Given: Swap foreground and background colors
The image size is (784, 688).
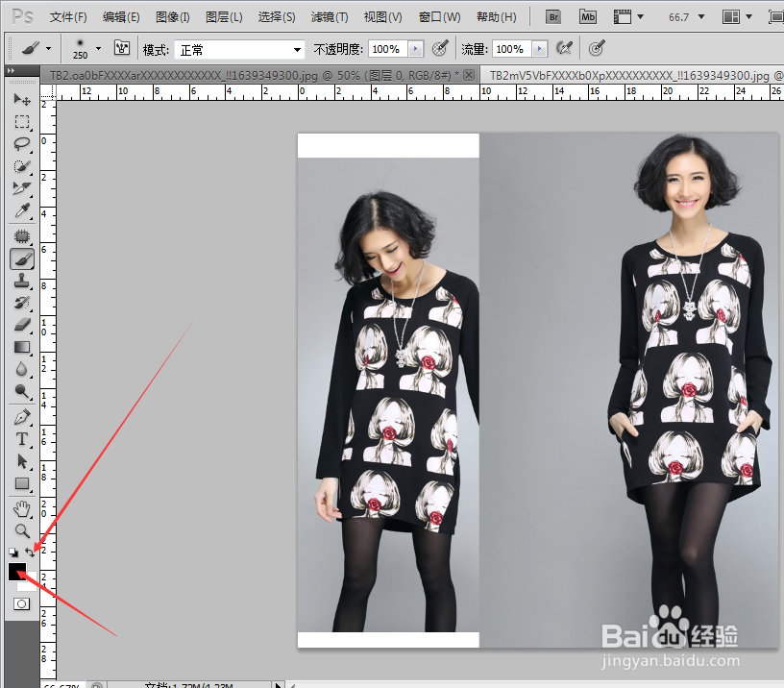Looking at the screenshot, I should pos(30,552).
